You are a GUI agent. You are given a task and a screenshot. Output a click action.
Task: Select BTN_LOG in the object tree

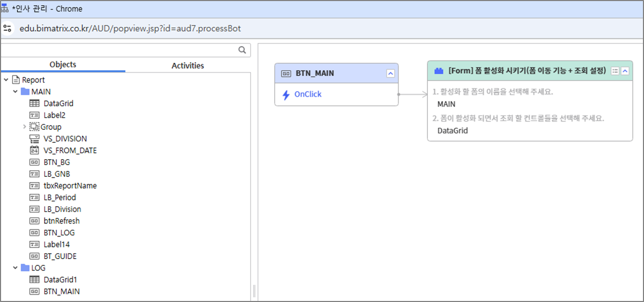pyautogui.click(x=59, y=233)
